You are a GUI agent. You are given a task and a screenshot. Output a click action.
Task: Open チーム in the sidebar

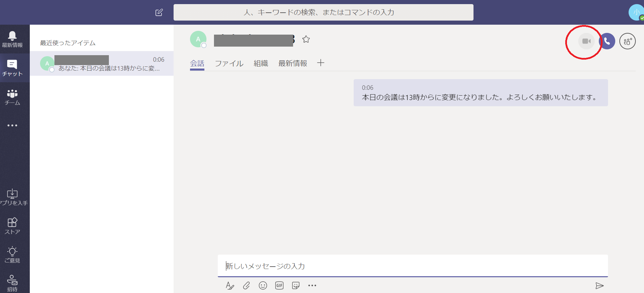[12, 97]
